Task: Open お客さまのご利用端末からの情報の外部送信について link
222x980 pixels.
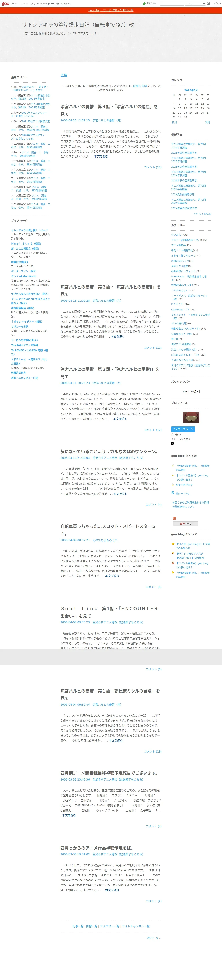Action: coord(190,504)
